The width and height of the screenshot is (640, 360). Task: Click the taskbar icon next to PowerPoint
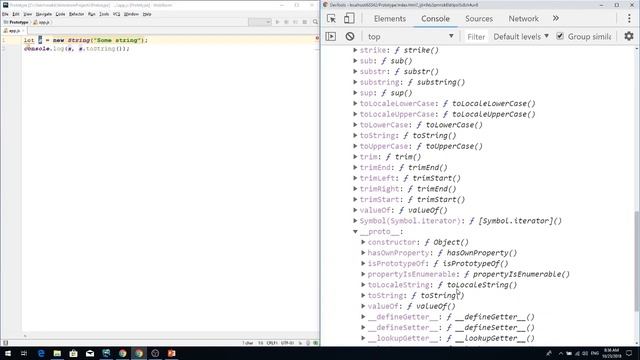[x=155, y=353]
